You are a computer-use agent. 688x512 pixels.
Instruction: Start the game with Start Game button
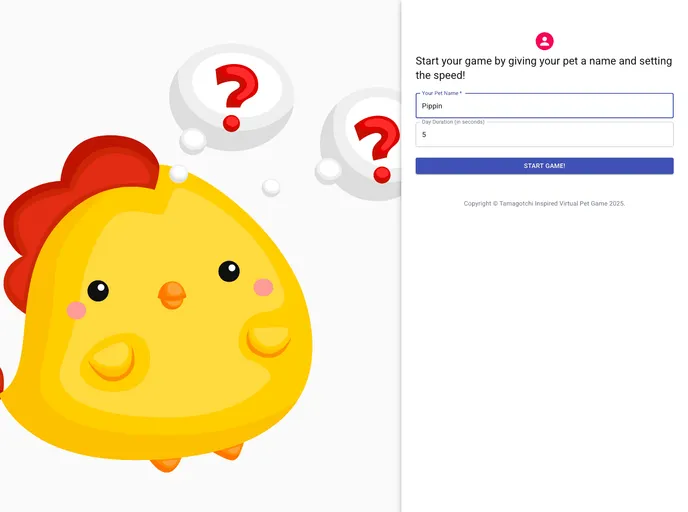click(x=544, y=166)
